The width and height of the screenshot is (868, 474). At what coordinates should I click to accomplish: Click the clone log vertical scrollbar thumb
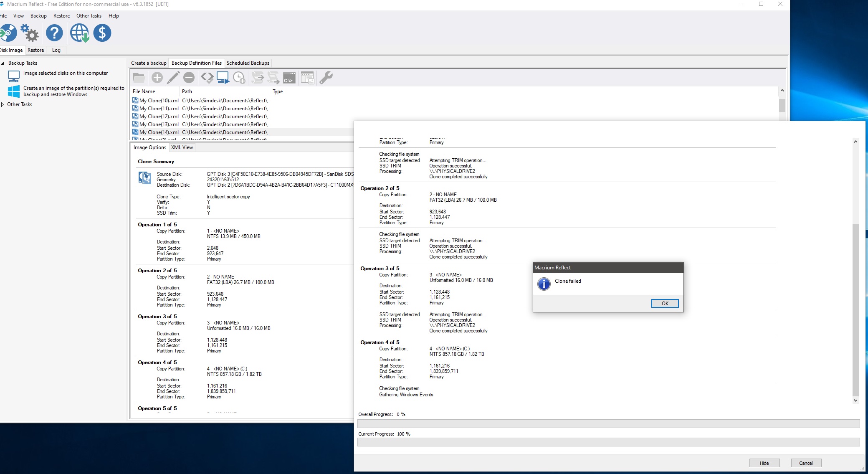(855, 310)
